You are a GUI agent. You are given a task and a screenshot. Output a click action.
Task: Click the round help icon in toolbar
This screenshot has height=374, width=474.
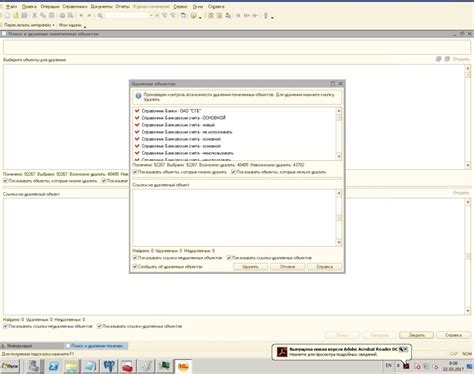click(194, 15)
